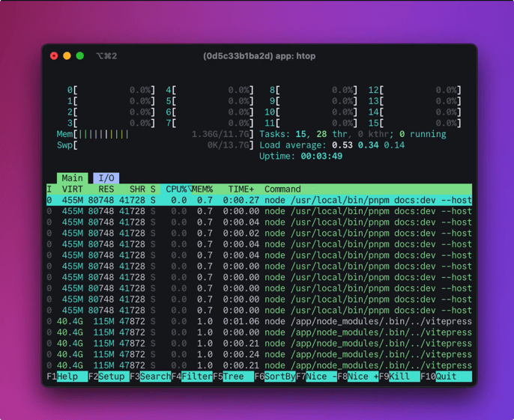Sort by VIRT column header
Image resolution: width=514 pixels, height=420 pixels.
73,189
